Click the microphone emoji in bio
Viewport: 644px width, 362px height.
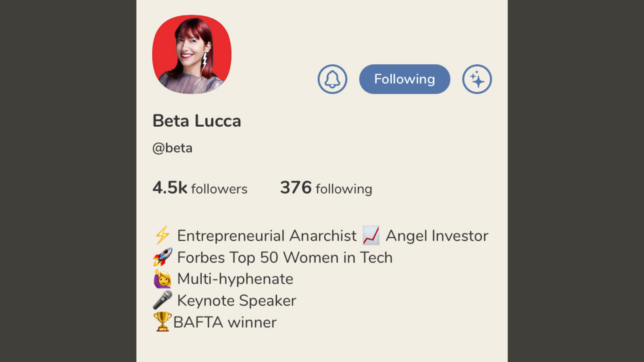click(162, 300)
